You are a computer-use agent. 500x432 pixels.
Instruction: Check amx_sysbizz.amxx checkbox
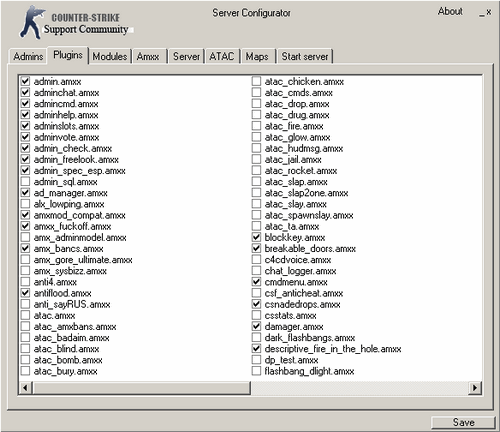click(x=25, y=271)
